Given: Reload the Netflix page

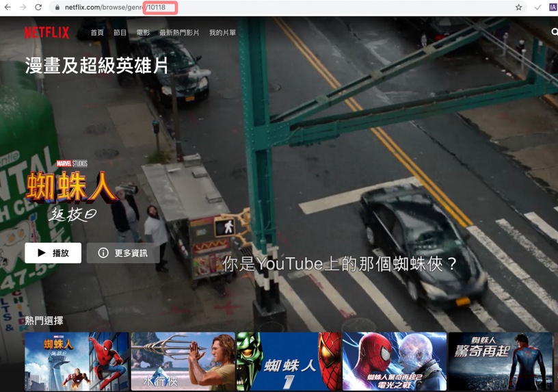Looking at the screenshot, I should 38,7.
